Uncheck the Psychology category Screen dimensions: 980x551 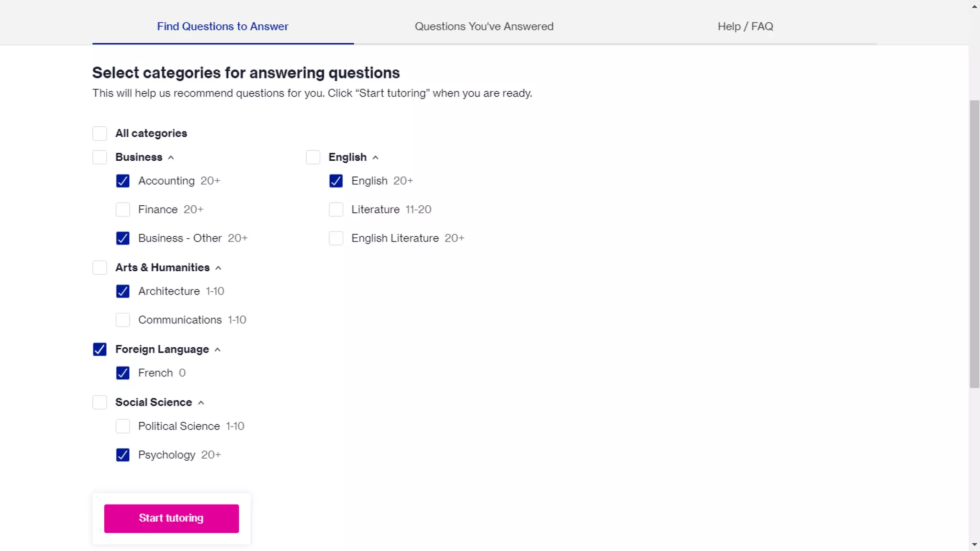[x=122, y=455]
